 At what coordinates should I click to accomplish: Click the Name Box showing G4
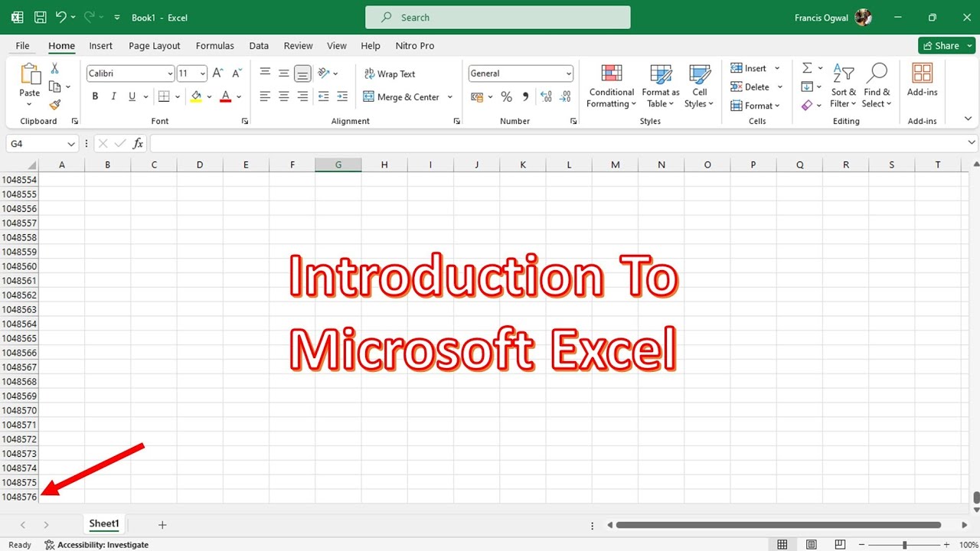point(36,143)
